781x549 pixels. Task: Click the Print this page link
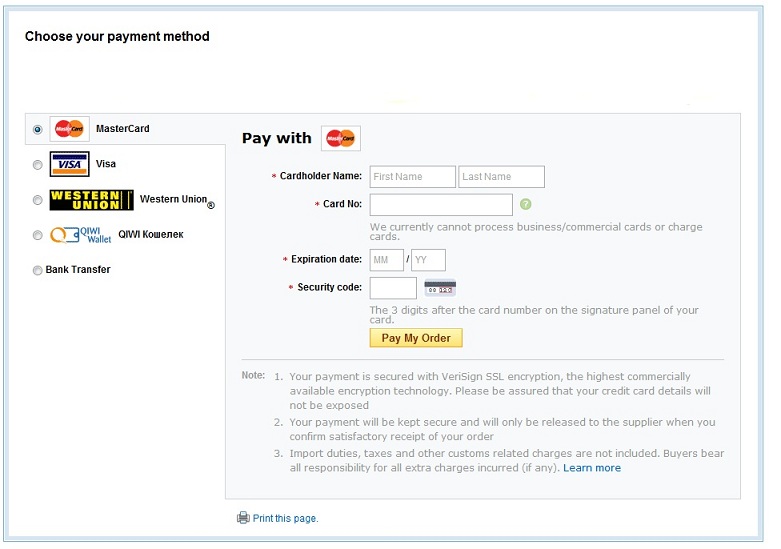pos(285,519)
